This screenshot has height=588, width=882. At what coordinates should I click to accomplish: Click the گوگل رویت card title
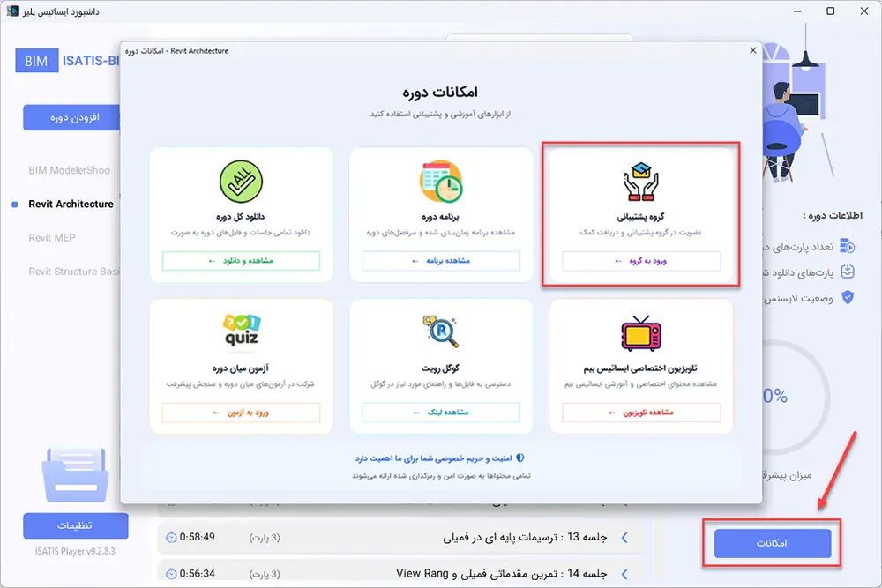tap(440, 368)
